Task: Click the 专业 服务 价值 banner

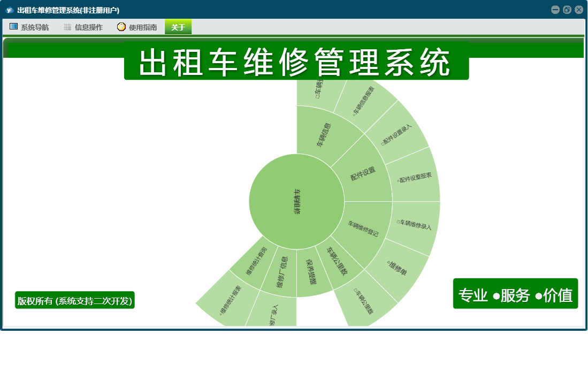Action: click(x=515, y=295)
